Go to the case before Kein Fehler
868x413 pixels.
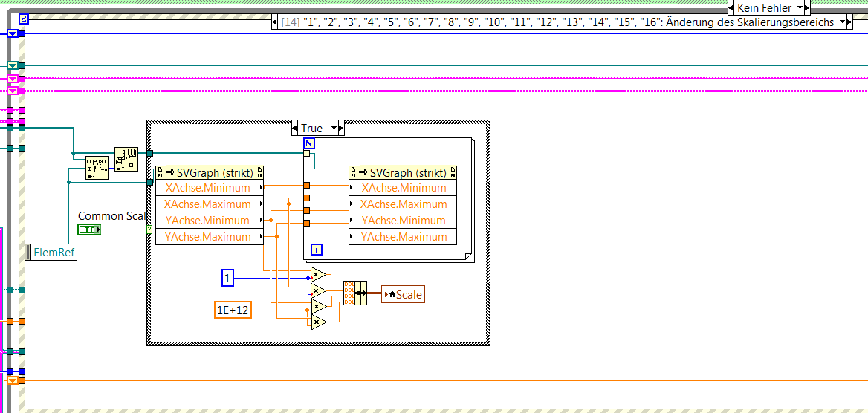tap(731, 7)
